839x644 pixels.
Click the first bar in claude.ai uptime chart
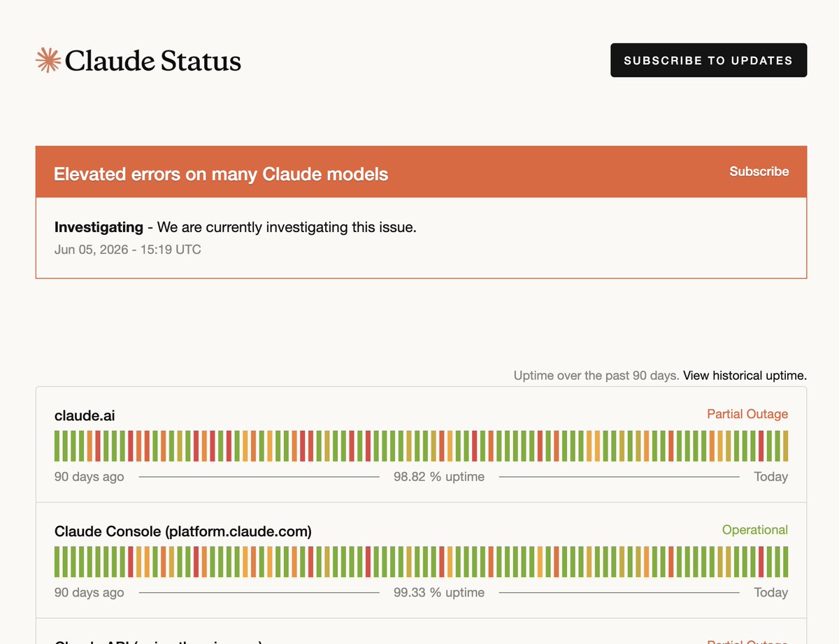(57, 446)
